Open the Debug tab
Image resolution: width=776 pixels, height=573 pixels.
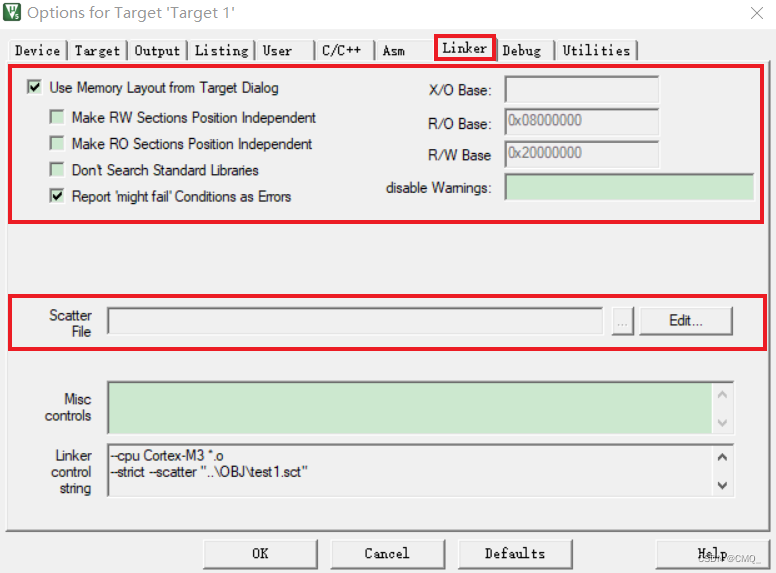click(525, 50)
